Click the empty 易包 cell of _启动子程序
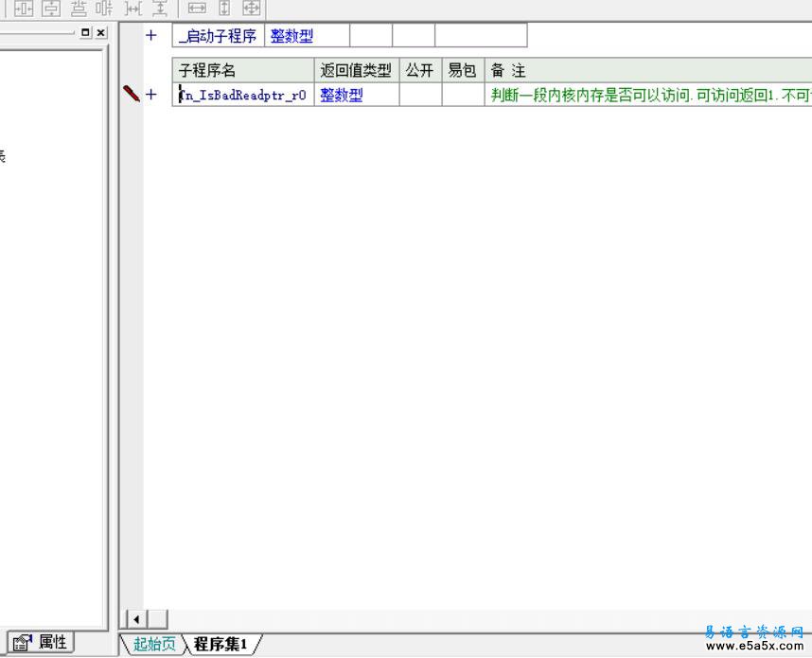Screen dimensions: 812x658 click(x=414, y=36)
